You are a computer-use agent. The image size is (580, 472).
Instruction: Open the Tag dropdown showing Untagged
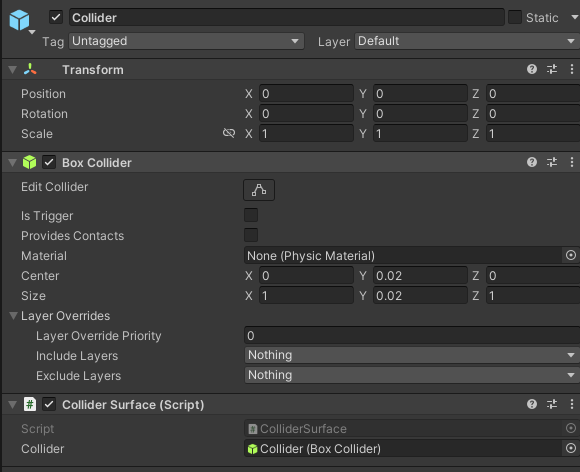[x=186, y=41]
